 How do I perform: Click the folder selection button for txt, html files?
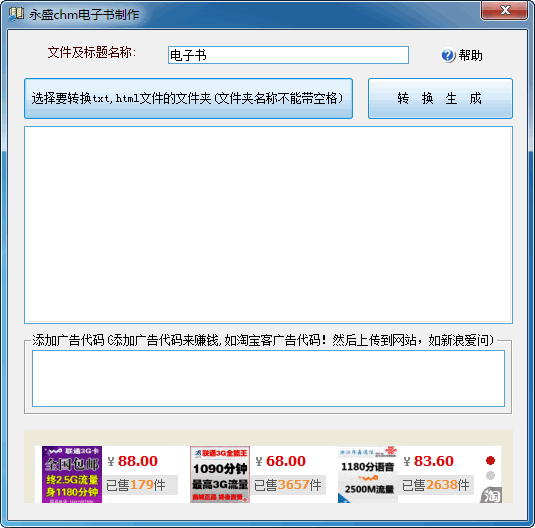188,99
